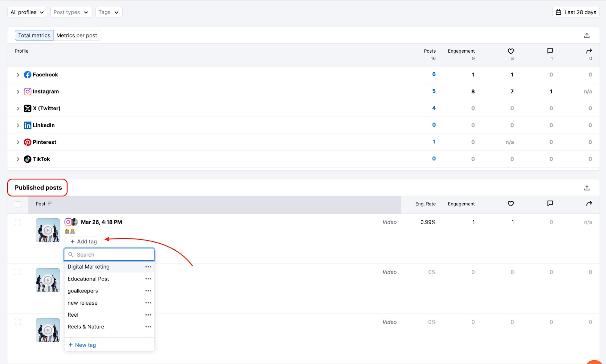This screenshot has height=364, width=606.
Task: Click the TikTok profile icon
Action: [27, 159]
